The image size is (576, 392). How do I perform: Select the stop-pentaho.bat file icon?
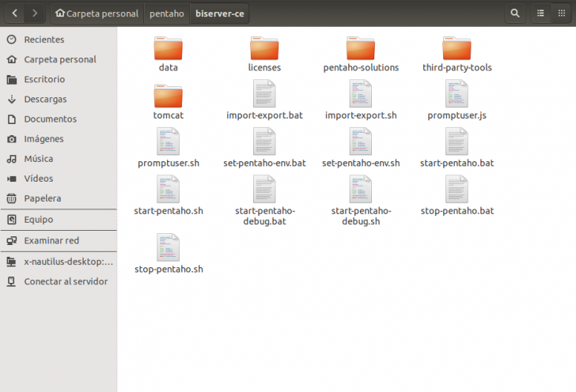click(x=457, y=190)
